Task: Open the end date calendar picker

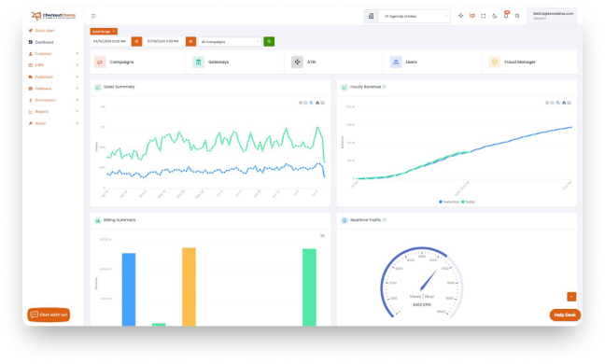Action: point(190,41)
